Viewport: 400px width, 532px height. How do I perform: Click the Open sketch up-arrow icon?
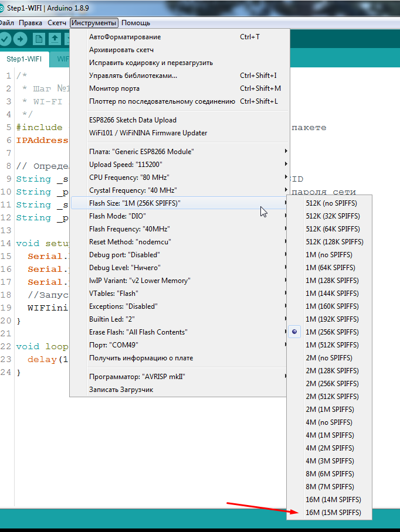[55, 39]
